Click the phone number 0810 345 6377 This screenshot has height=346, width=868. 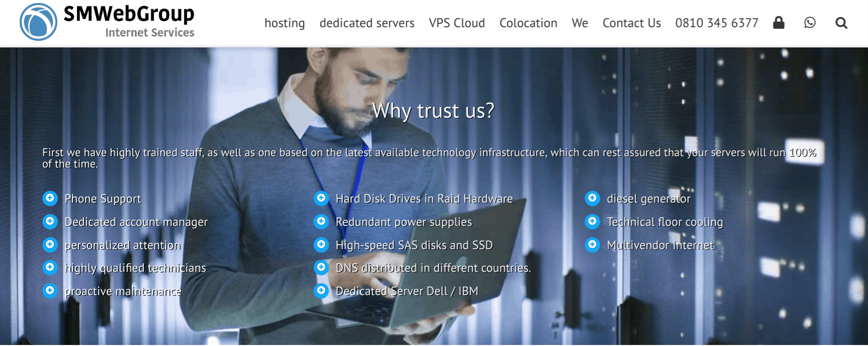pos(716,23)
